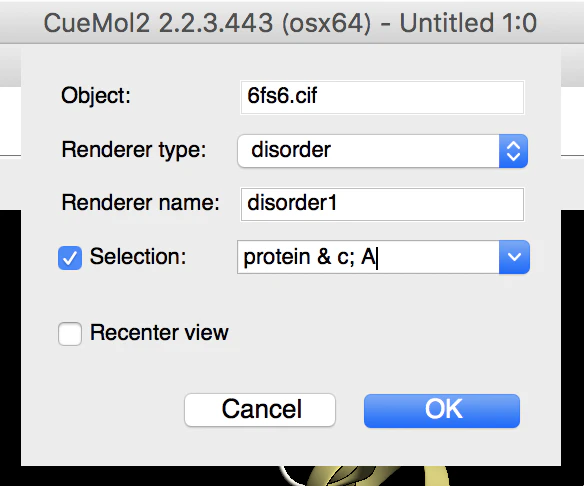Click the CueMol2 window title bar

coord(291,23)
